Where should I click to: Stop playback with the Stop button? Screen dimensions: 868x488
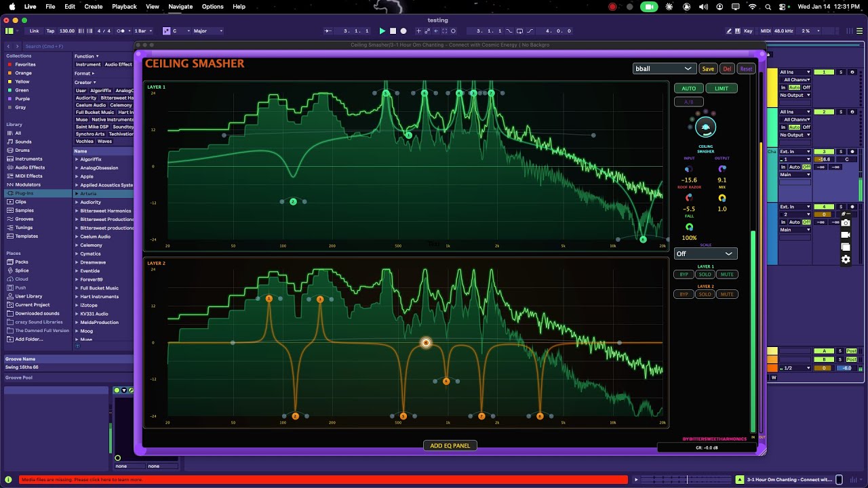pos(393,31)
